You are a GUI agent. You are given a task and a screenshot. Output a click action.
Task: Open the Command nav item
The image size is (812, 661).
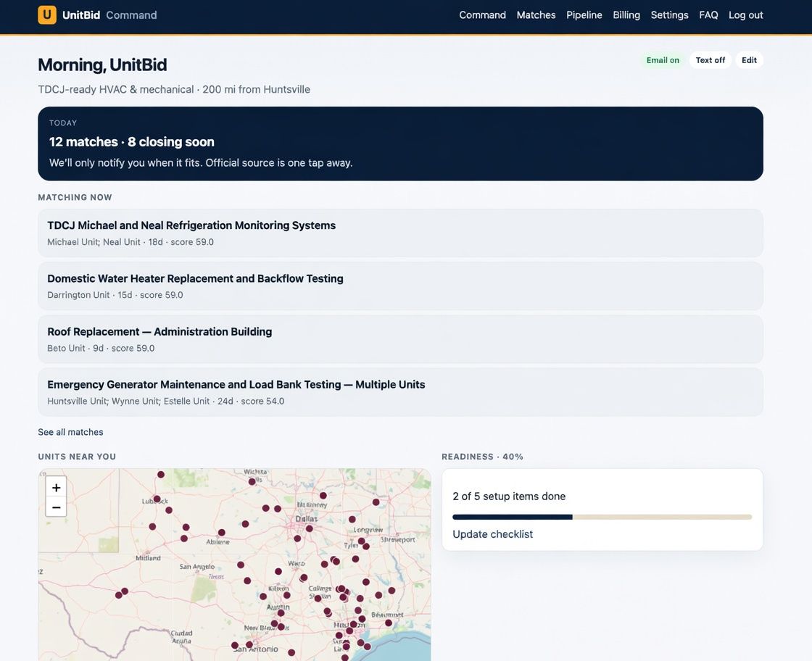(x=482, y=15)
